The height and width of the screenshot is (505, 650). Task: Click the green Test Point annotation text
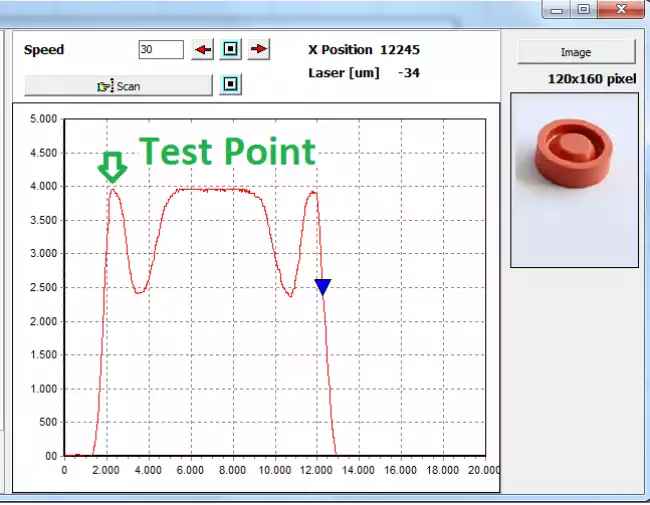[x=227, y=151]
